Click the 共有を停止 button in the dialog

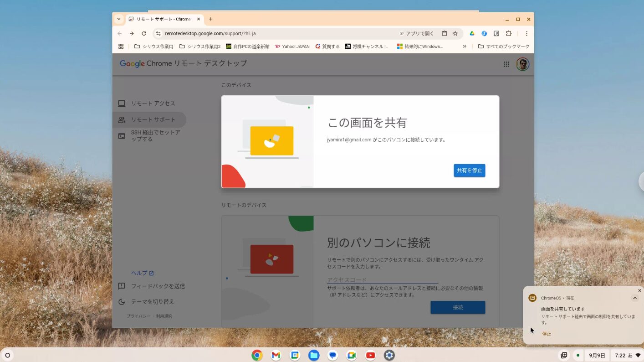469,171
